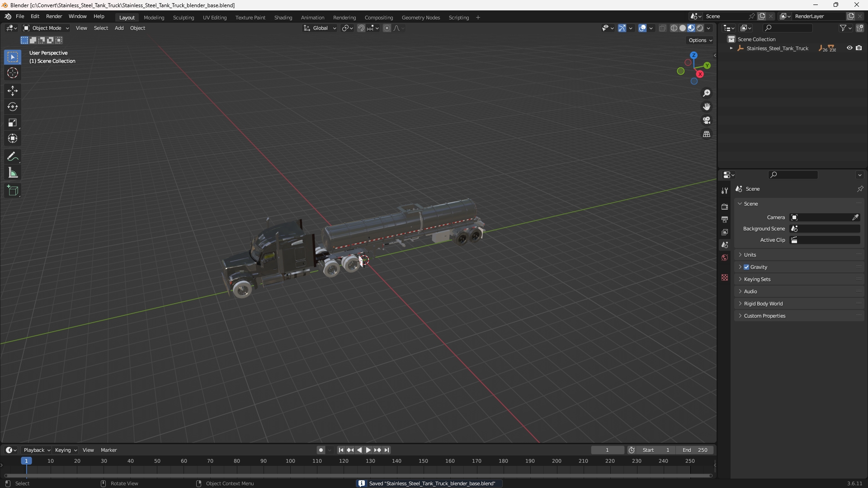Choose the Annotate pencil tool
This screenshot has height=488, width=868.
13,157
